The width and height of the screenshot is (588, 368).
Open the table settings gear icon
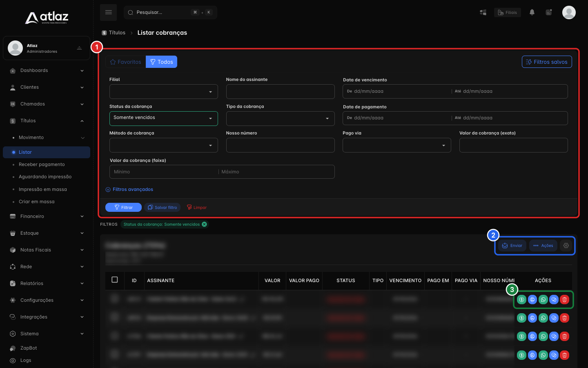[x=566, y=246]
